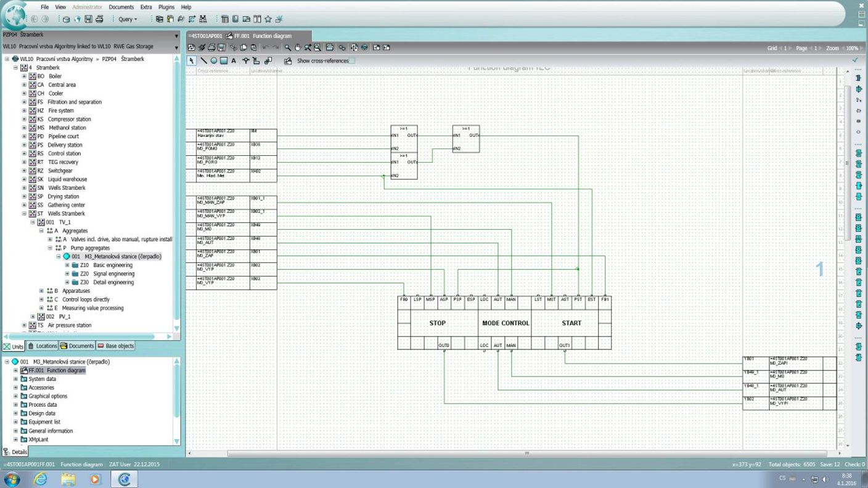This screenshot has width=868, height=488.
Task: Expand the MS Methanol station node
Action: 25,128
